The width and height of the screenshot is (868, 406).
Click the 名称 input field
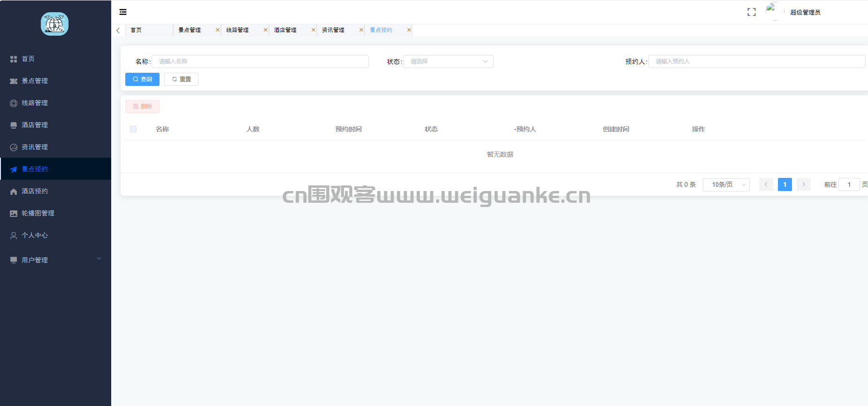[260, 61]
